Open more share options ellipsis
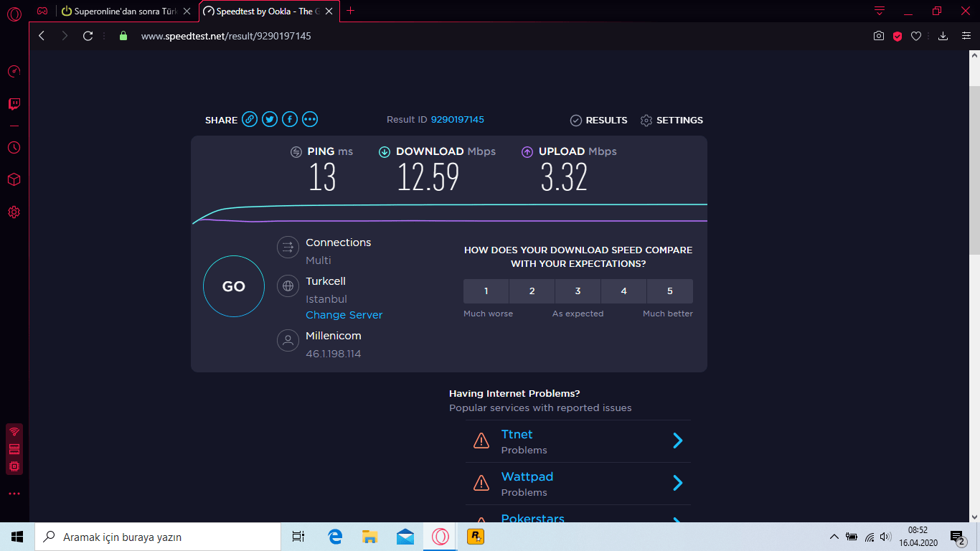The image size is (980, 551). 309,119
